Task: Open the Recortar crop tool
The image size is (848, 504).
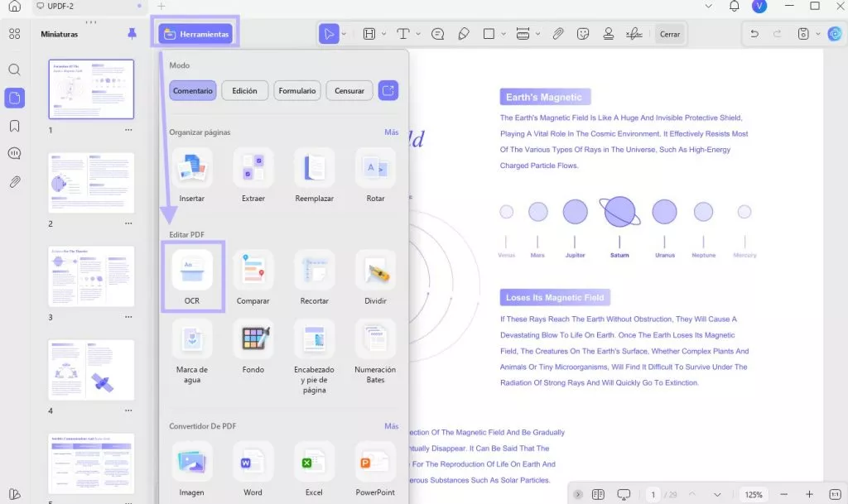Action: pos(314,270)
